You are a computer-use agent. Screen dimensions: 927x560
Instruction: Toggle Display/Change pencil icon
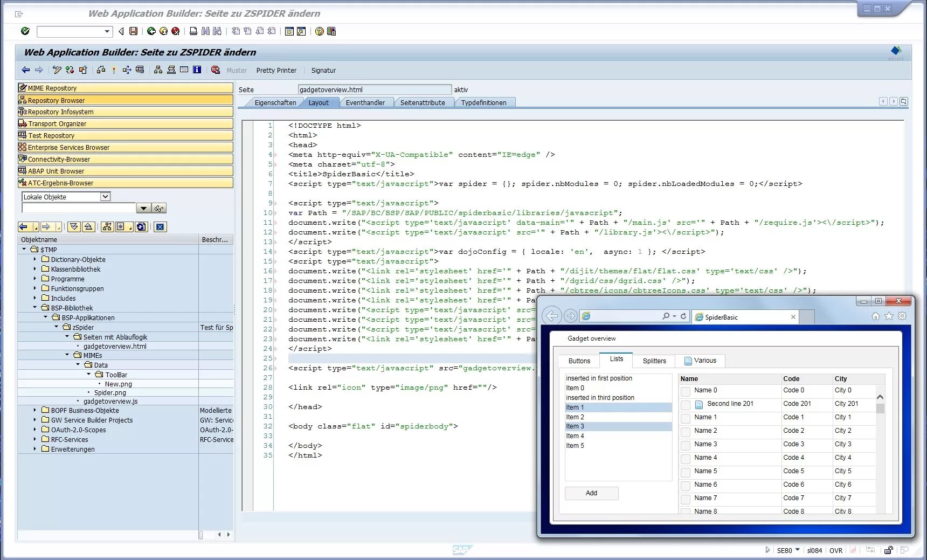(57, 70)
